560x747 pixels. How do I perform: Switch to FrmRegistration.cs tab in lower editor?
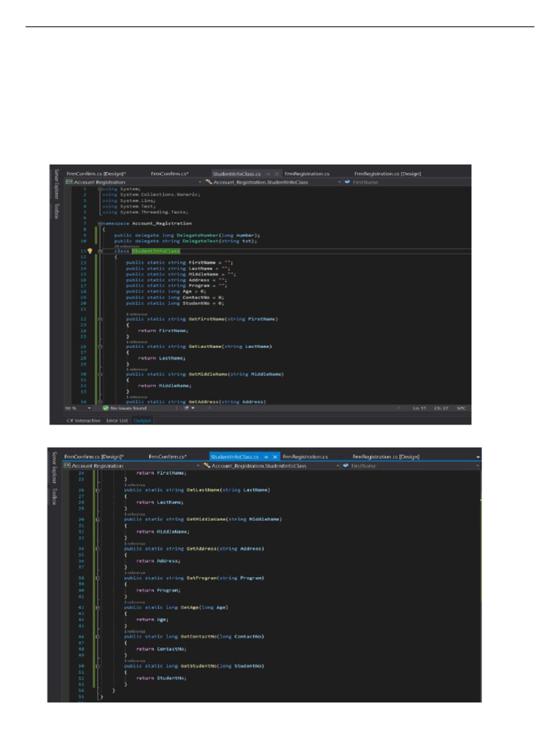(306, 457)
